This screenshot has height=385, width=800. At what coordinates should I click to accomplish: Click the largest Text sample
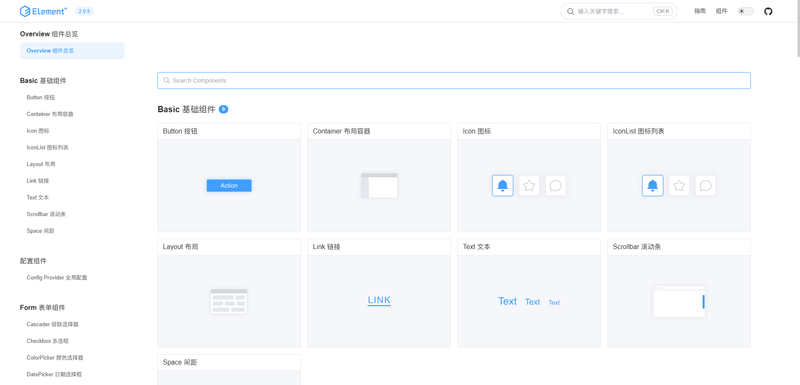[508, 301]
